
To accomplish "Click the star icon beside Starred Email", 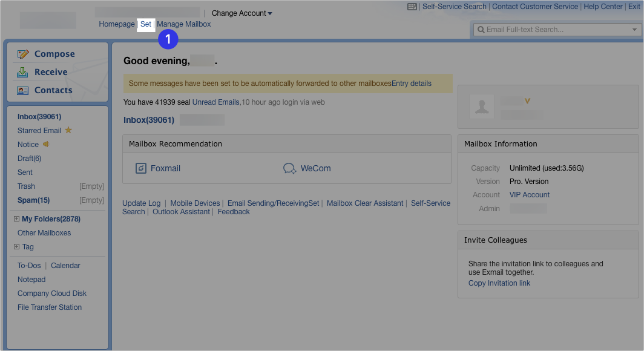I will pos(68,130).
